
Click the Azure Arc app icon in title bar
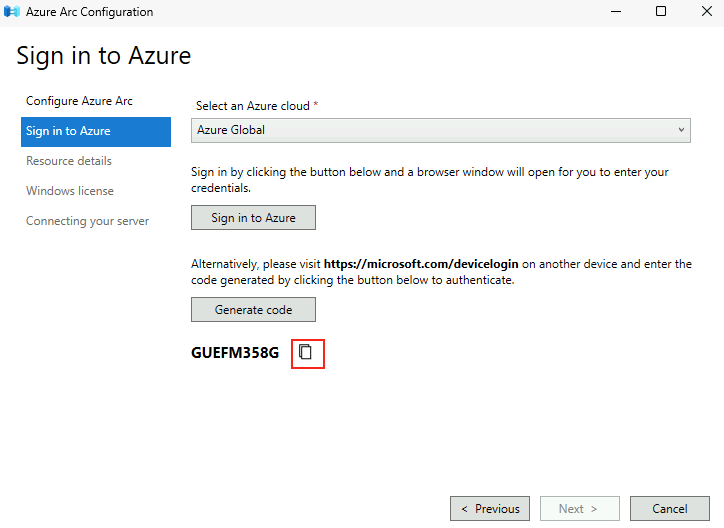click(x=12, y=12)
